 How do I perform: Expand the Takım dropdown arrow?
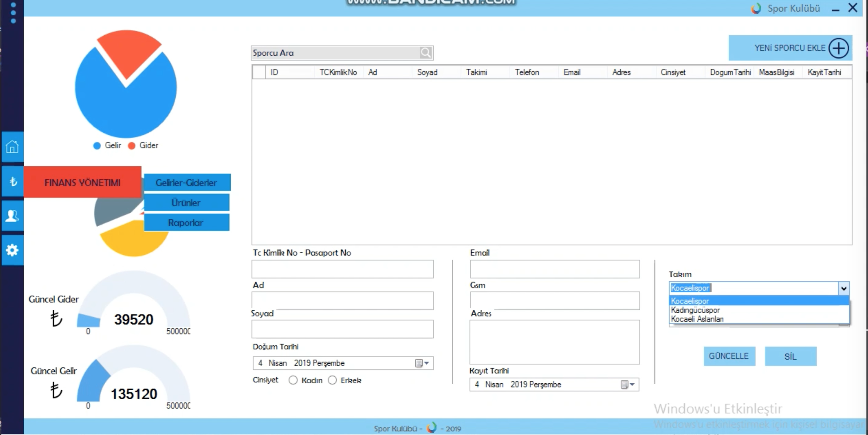845,288
